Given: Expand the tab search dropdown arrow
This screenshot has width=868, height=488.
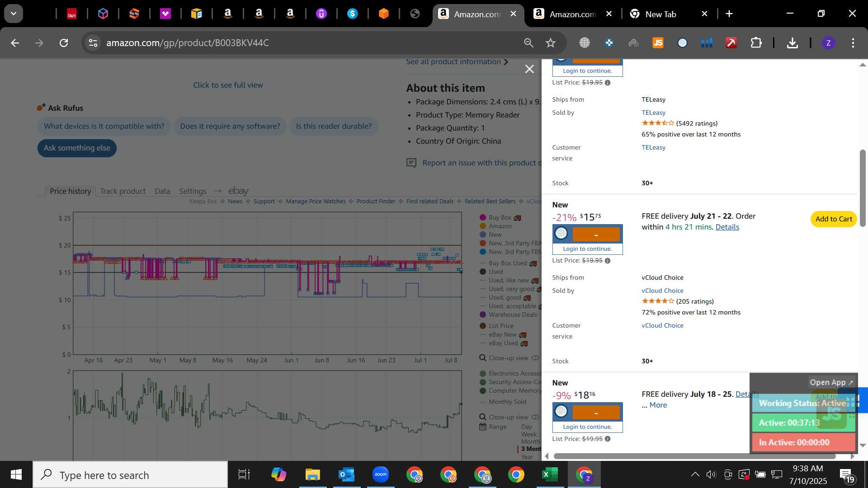Looking at the screenshot, I should pos(14,14).
